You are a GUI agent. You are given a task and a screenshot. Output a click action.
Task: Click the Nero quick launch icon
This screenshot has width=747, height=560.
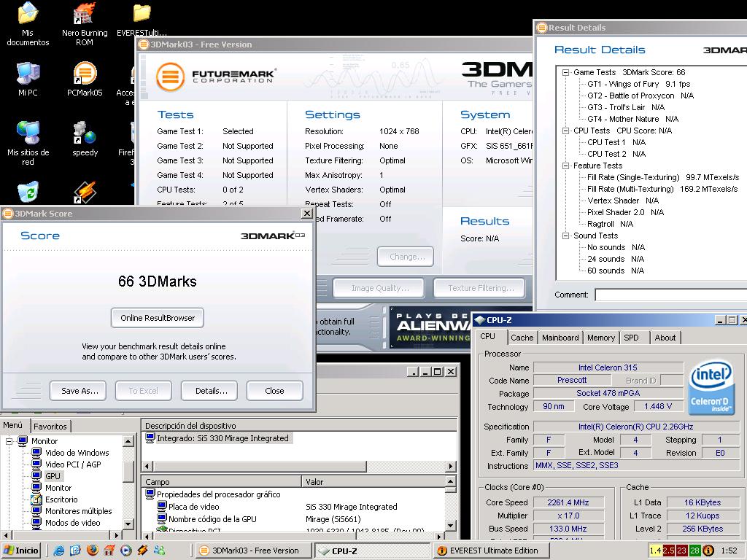pos(109,551)
